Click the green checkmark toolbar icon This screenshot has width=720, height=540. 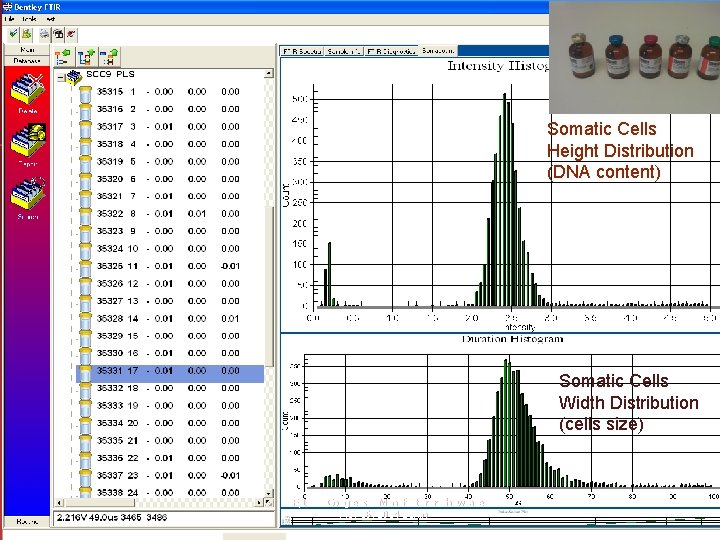coord(13,34)
